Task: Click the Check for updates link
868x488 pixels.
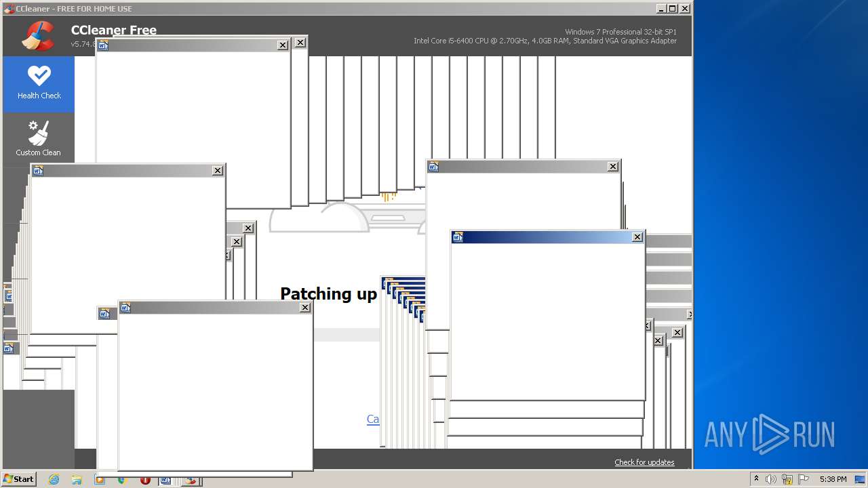Action: click(x=644, y=462)
